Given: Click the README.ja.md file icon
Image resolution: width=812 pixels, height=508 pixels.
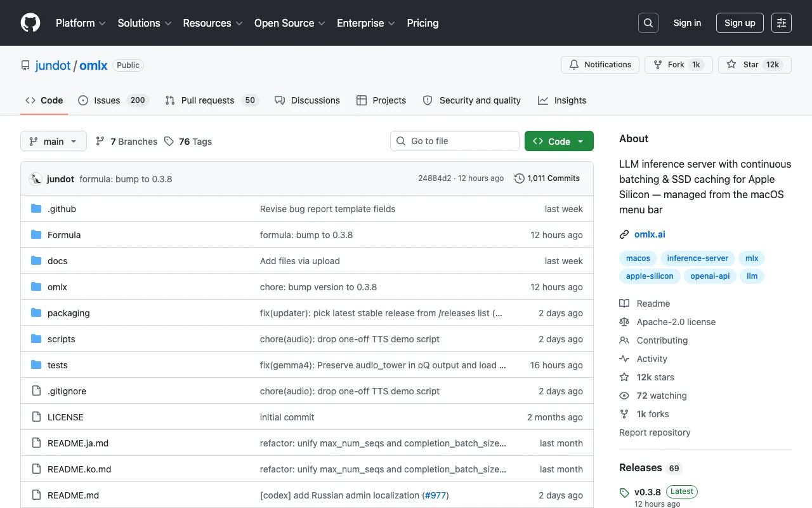Looking at the screenshot, I should coord(36,443).
